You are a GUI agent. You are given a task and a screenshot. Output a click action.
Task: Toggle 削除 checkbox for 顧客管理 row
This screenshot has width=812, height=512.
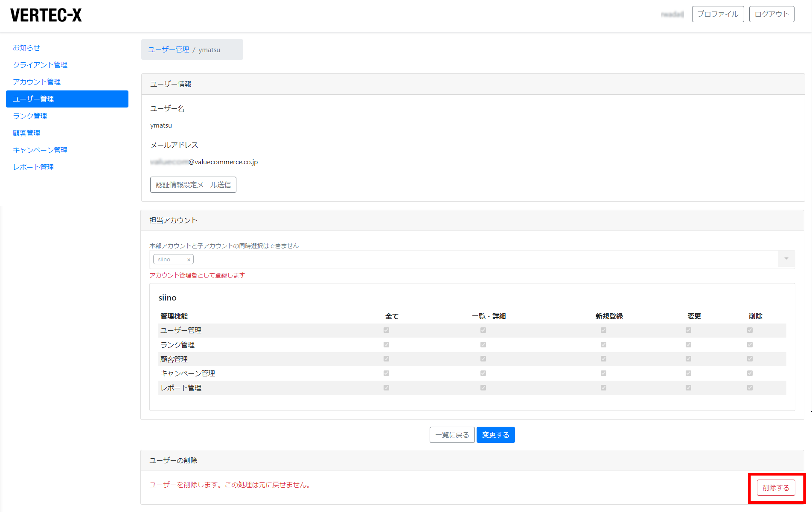click(x=750, y=359)
